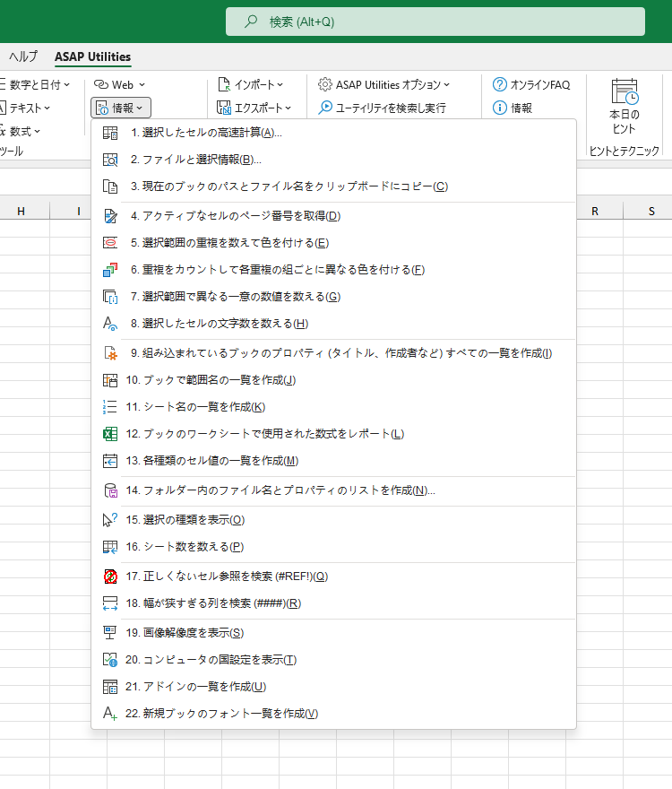Click the country settings globe icon for item 20
This screenshot has width=672, height=789.
110,660
